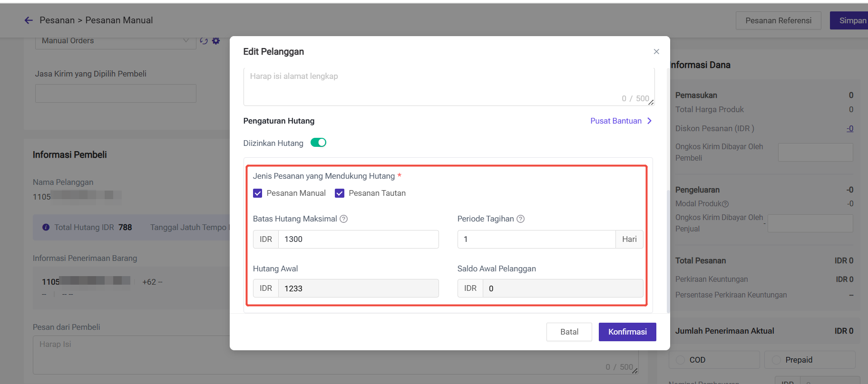Click the Pusat Bantuan chevron arrow
The width and height of the screenshot is (868, 384).
[649, 121]
